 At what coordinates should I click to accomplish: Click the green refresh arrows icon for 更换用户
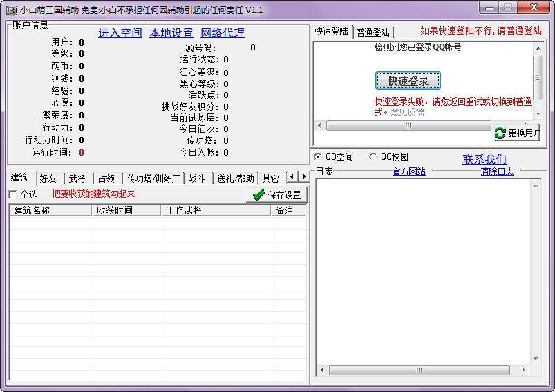pos(500,133)
